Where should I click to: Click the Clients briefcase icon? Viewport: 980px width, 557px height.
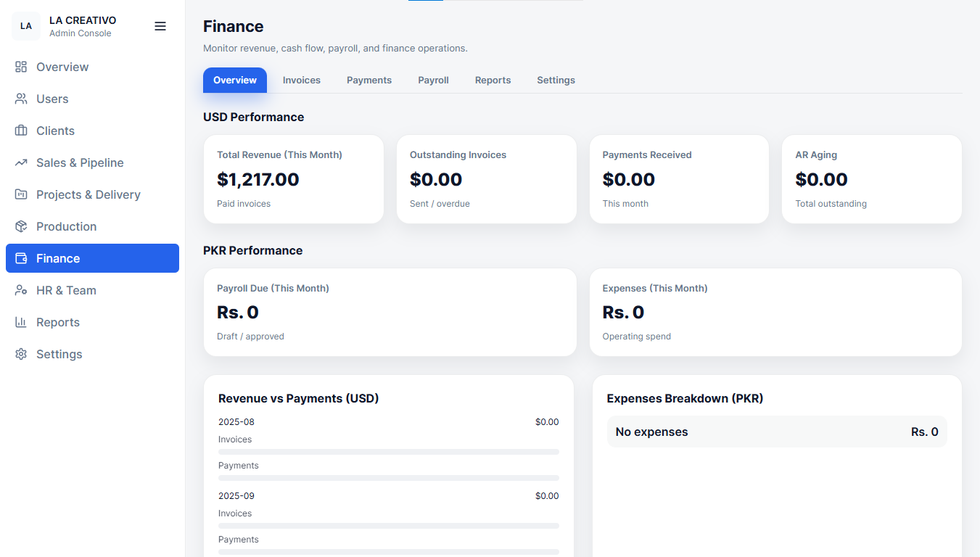(21, 131)
